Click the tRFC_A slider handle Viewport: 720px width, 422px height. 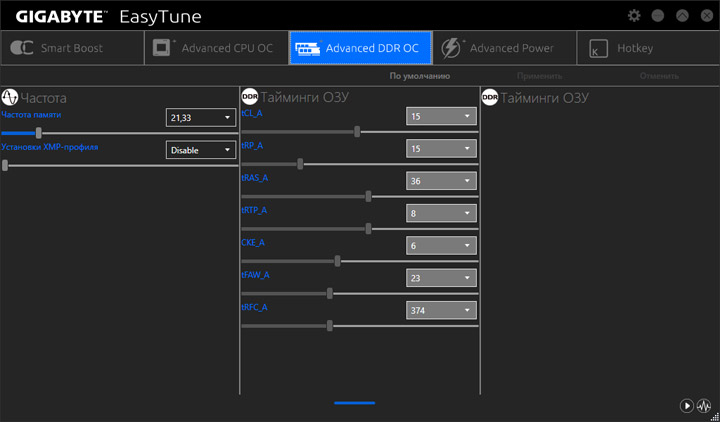pyautogui.click(x=330, y=326)
